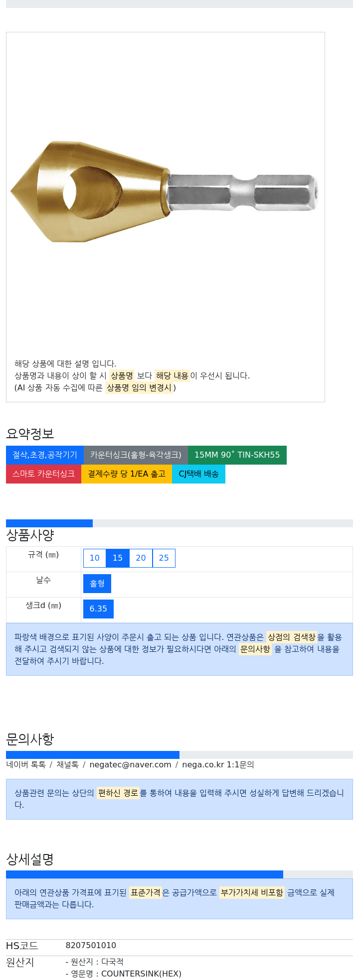
Task: Select the 10 mm size option
Action: tap(95, 558)
